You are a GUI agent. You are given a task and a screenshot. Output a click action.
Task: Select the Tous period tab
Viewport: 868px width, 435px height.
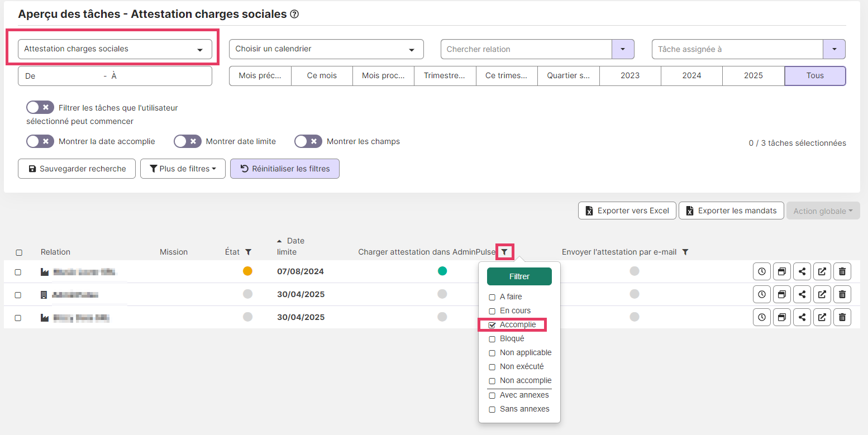[815, 75]
